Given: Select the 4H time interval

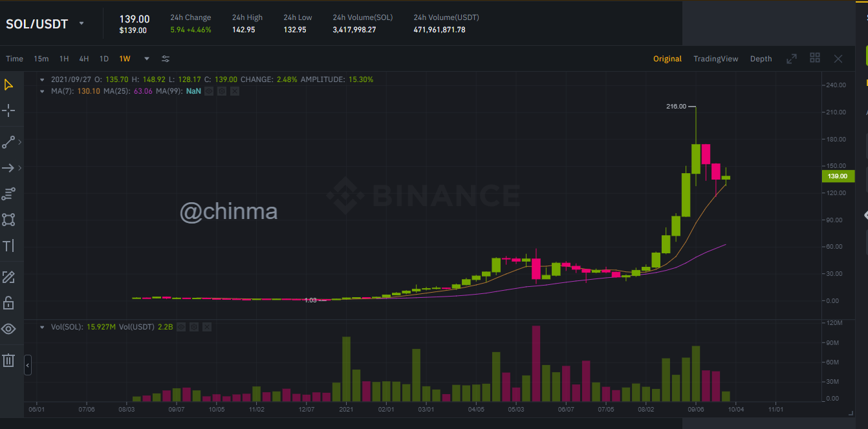Looking at the screenshot, I should click(84, 59).
